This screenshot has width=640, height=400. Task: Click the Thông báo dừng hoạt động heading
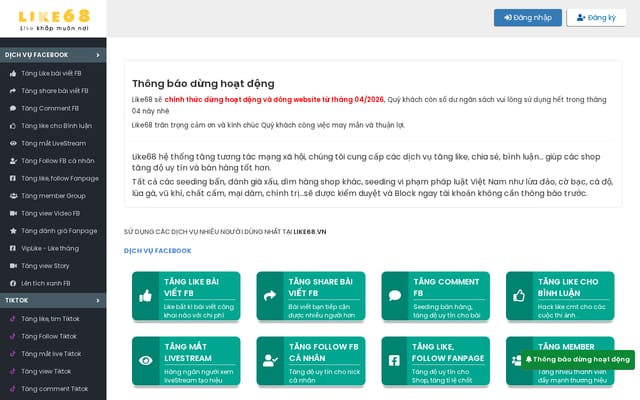coord(203,84)
